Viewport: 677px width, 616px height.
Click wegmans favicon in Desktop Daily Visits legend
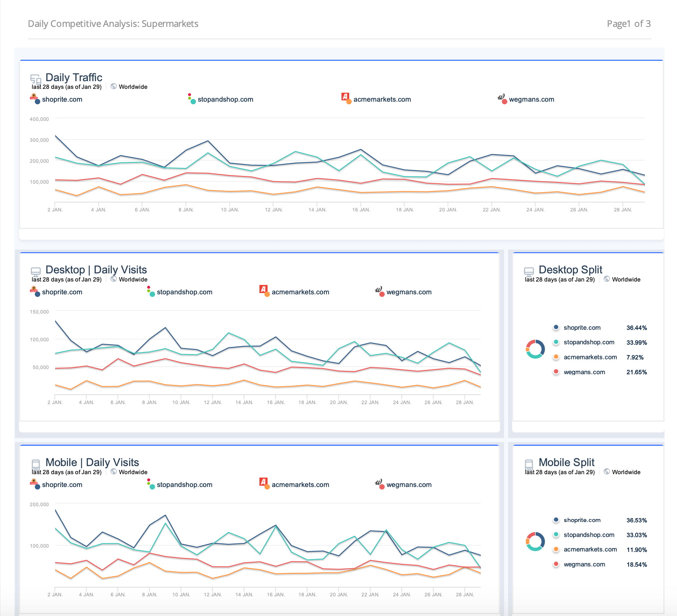pyautogui.click(x=378, y=290)
